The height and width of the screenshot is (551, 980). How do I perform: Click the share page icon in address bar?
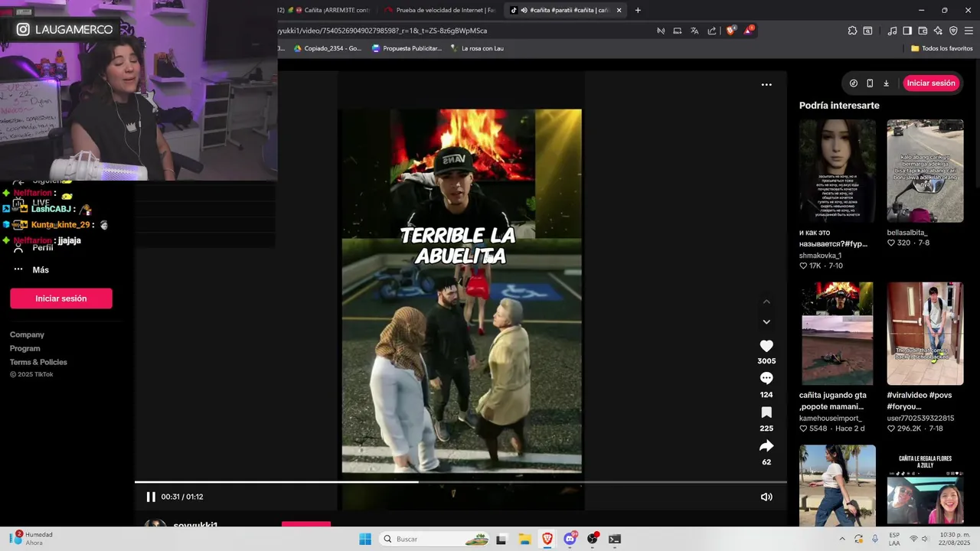pyautogui.click(x=712, y=31)
